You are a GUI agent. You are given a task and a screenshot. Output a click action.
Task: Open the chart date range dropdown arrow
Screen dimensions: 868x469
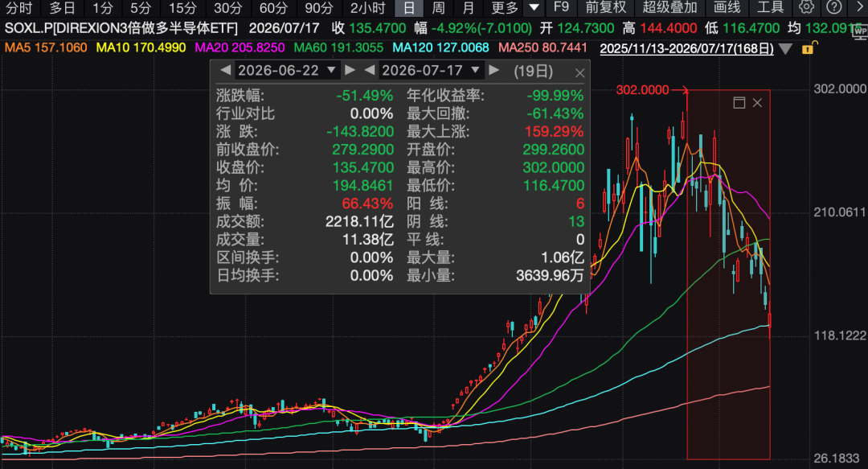pos(785,49)
